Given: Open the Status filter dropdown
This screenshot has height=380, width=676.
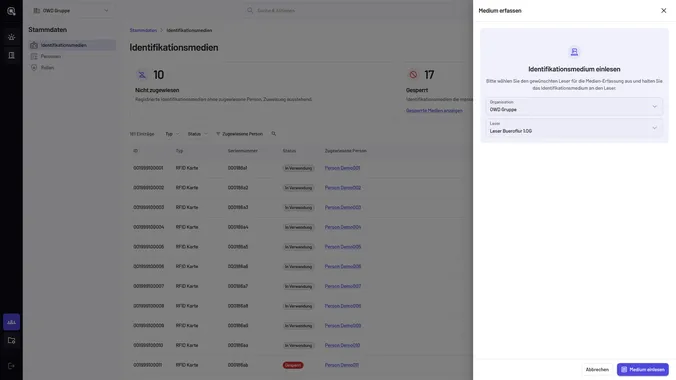Looking at the screenshot, I should (x=197, y=134).
